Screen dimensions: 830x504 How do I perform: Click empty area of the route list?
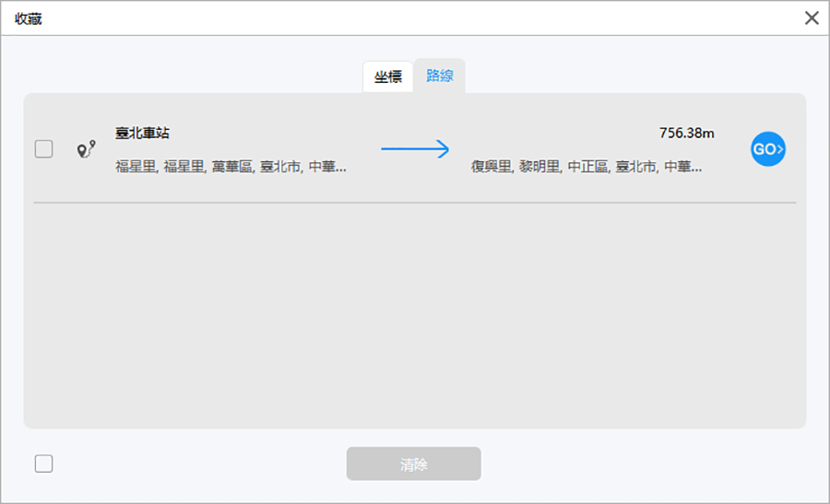pos(415,313)
